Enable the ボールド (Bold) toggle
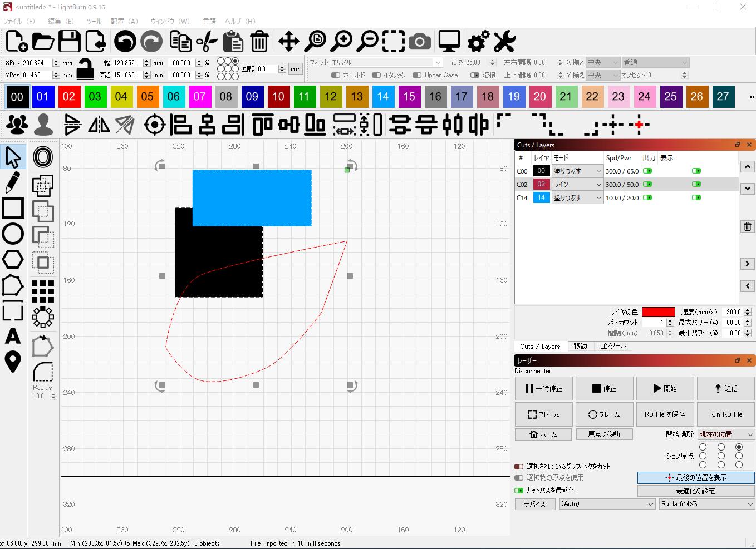 coord(336,75)
